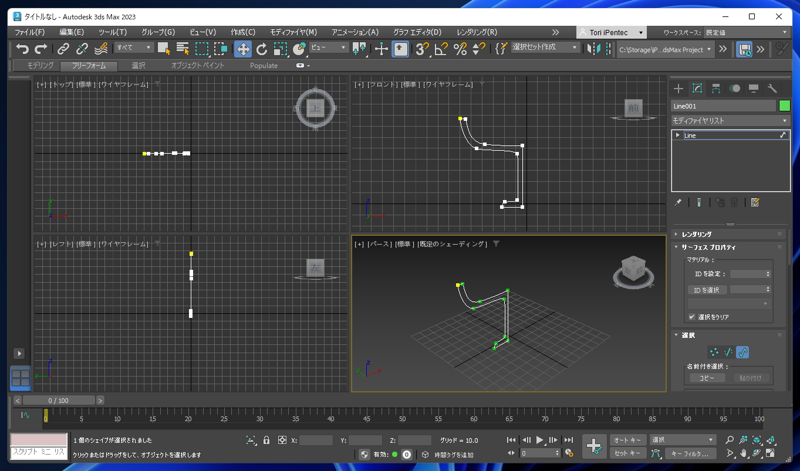Image resolution: width=800 pixels, height=471 pixels.
Task: Open the Modify panel tab
Action: click(697, 89)
